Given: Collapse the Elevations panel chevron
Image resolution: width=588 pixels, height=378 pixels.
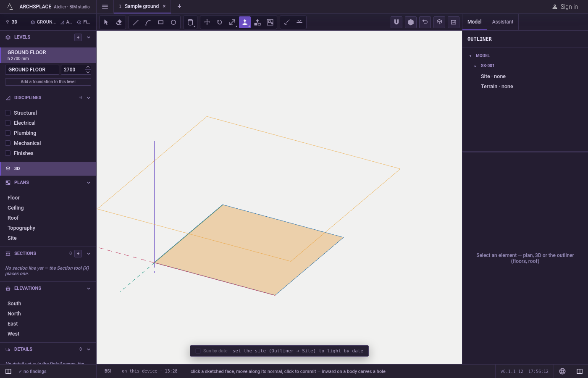Looking at the screenshot, I should 89,289.
